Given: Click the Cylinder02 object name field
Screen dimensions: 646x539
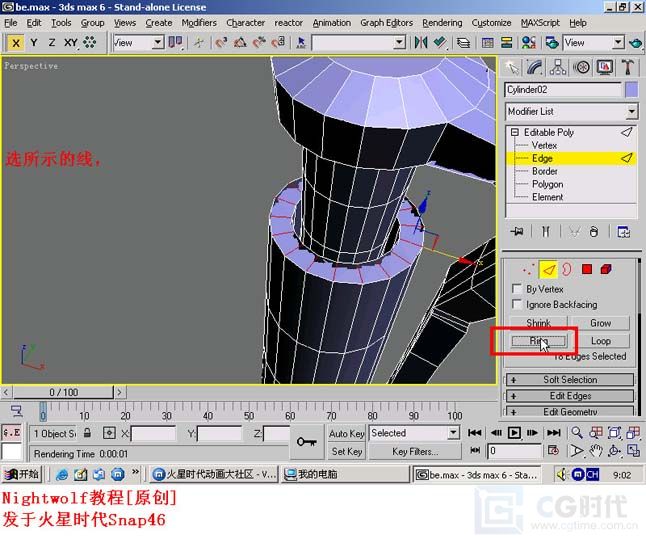Looking at the screenshot, I should coord(563,89).
